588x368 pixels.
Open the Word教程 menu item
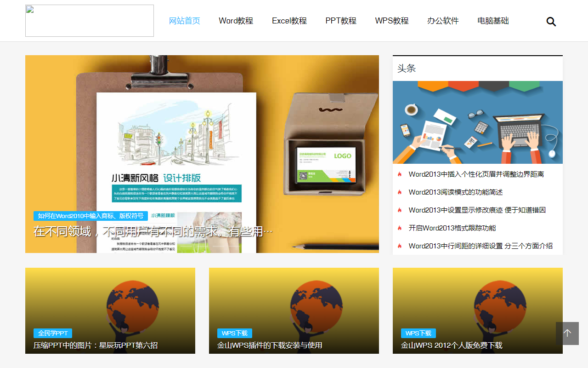tap(236, 21)
